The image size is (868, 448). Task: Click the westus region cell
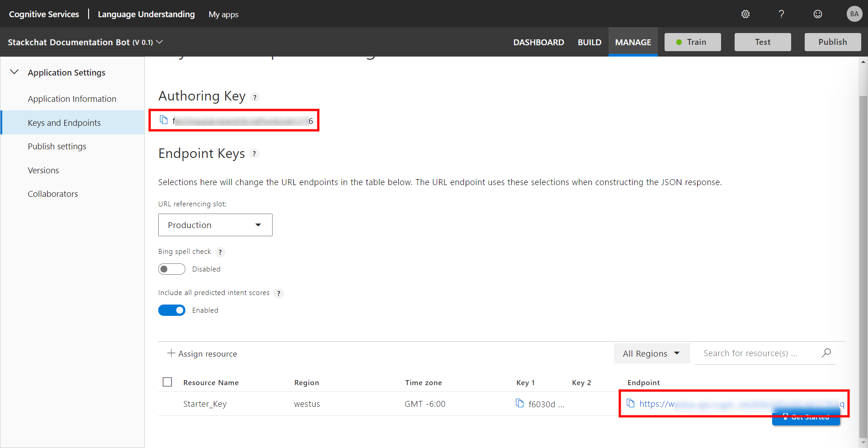pyautogui.click(x=307, y=404)
